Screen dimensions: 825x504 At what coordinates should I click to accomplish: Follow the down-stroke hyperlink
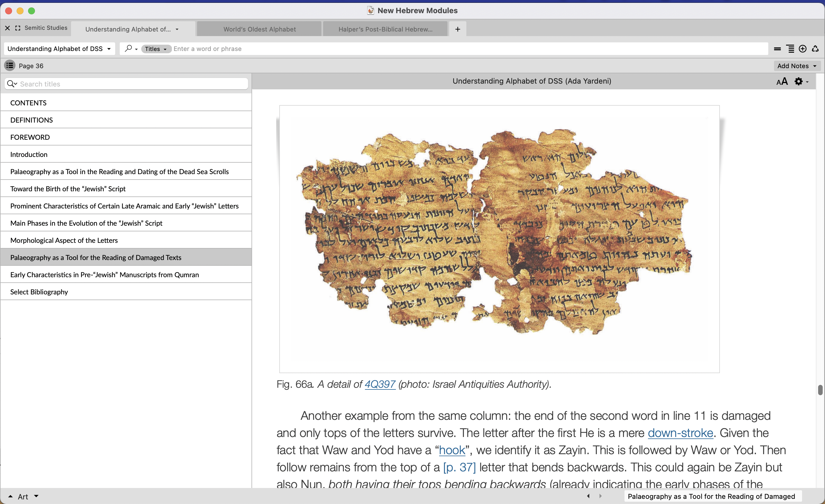click(x=680, y=433)
